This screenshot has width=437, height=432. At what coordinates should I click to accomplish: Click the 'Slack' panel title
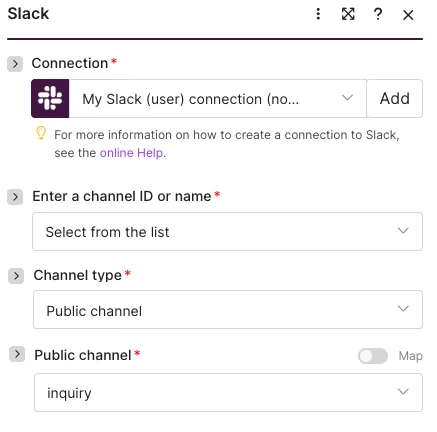click(28, 14)
